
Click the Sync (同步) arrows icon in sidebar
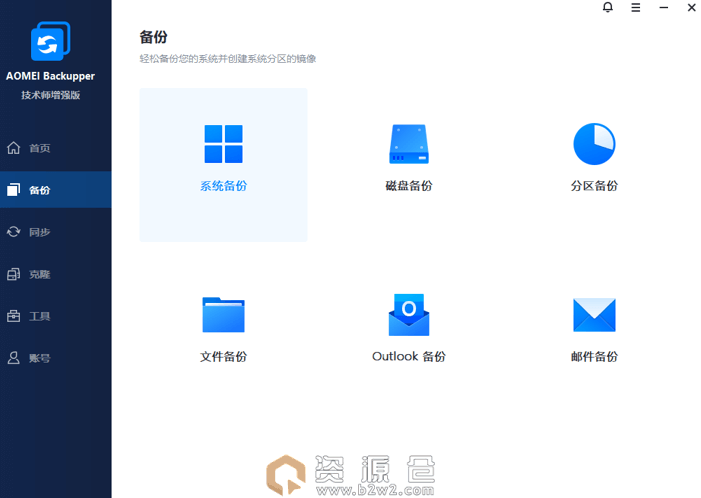coord(14,232)
